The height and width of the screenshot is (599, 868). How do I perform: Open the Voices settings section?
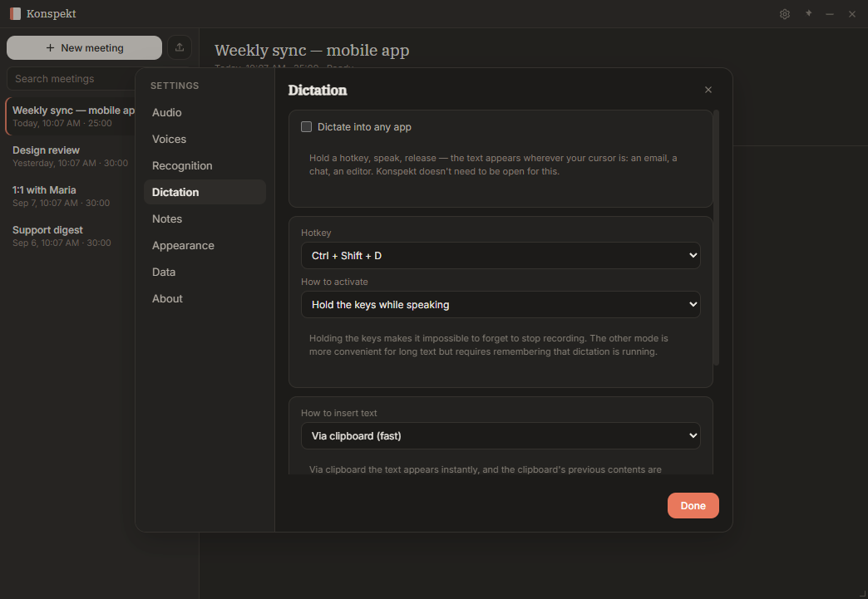point(205,139)
